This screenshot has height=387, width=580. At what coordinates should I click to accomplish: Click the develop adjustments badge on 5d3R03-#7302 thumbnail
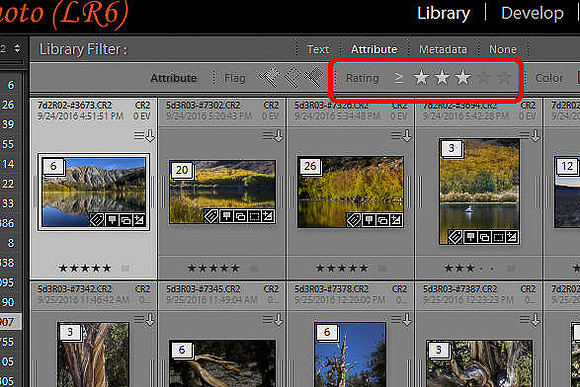[268, 216]
